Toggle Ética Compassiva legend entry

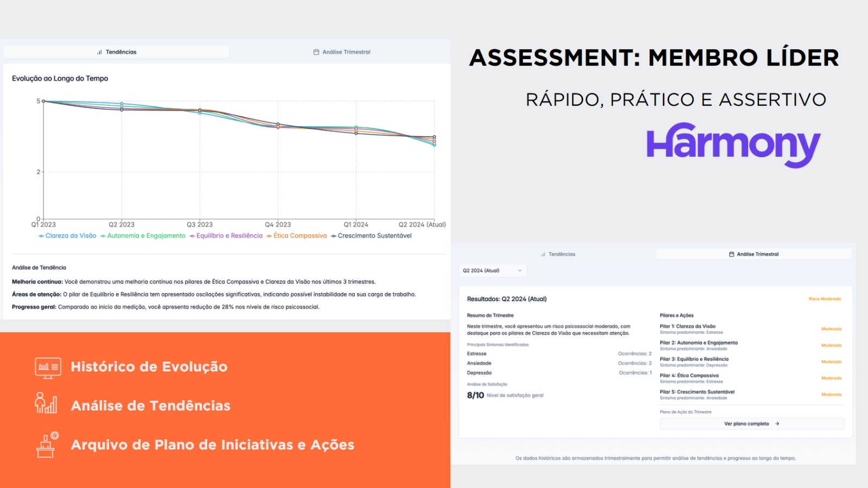tap(296, 236)
